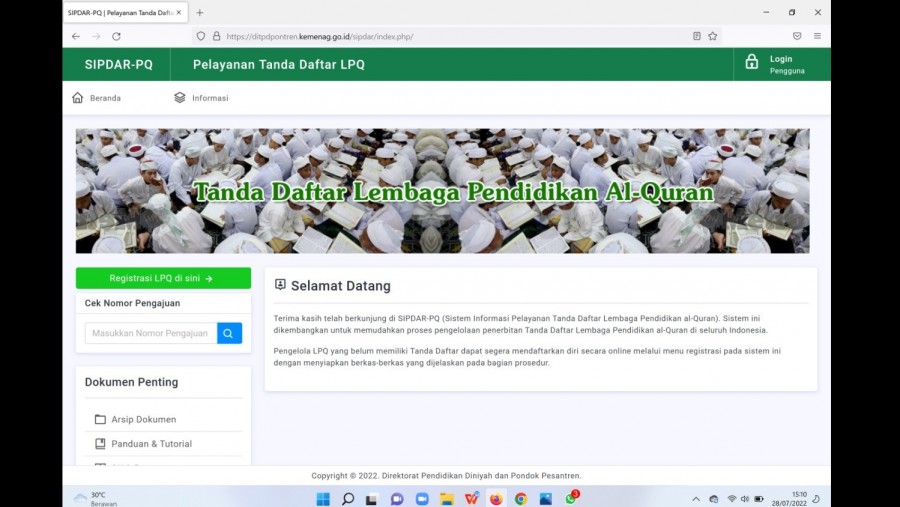The image size is (900, 507).
Task: Show hidden system tray icons
Action: [696, 499]
